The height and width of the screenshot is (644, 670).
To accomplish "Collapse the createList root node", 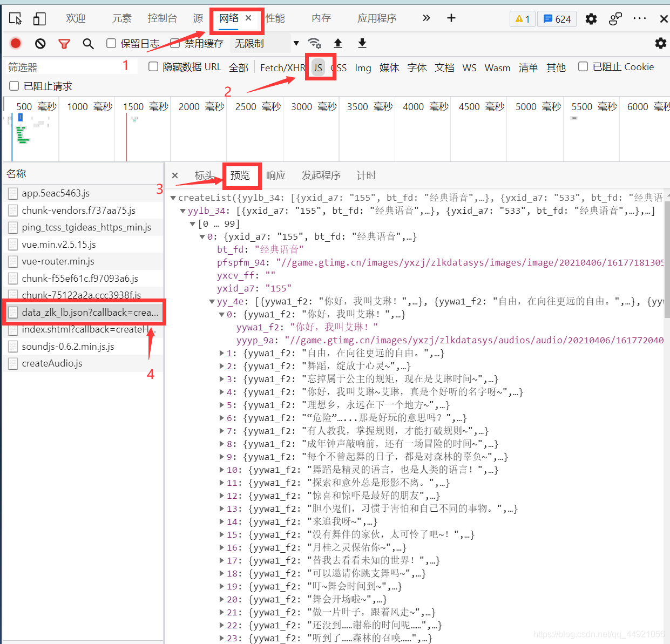I will [x=173, y=198].
